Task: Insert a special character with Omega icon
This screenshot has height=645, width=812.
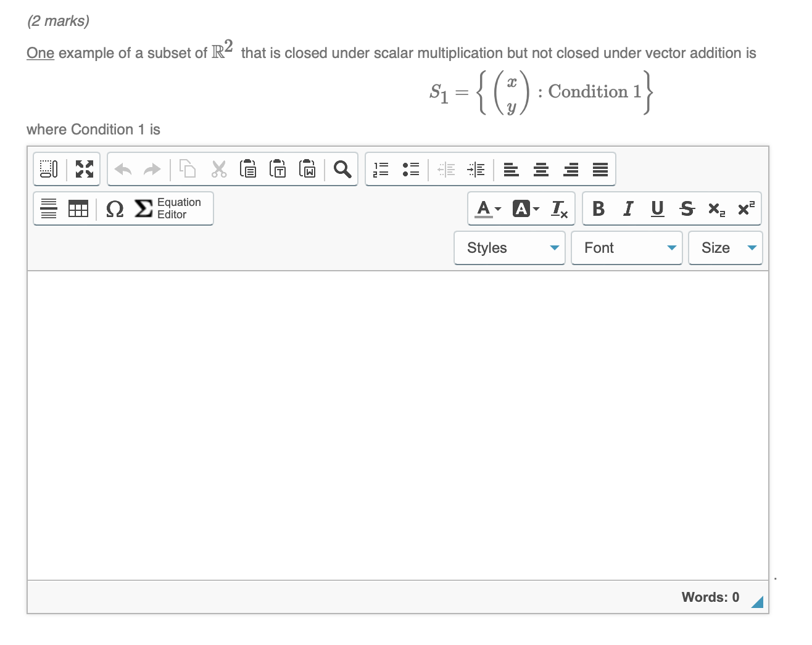Action: click(114, 209)
